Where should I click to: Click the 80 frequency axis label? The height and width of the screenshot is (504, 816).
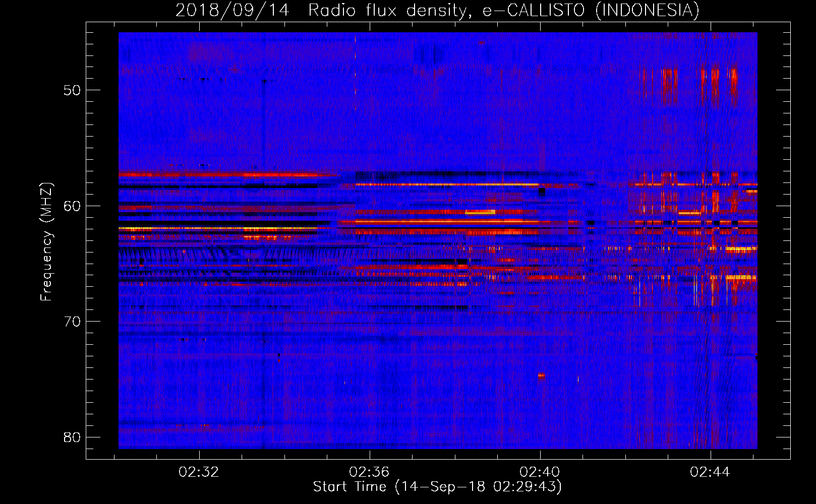click(x=72, y=437)
